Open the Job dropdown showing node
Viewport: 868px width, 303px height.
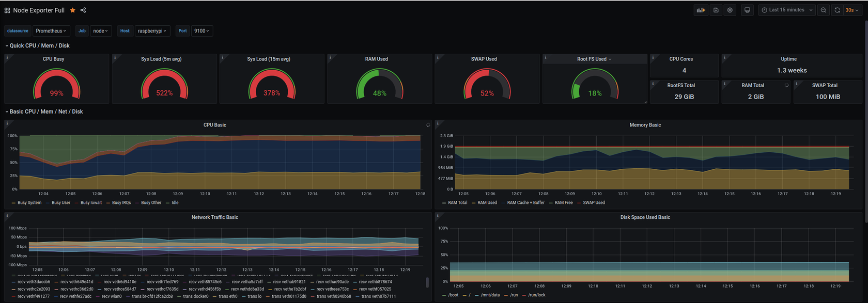tap(100, 31)
